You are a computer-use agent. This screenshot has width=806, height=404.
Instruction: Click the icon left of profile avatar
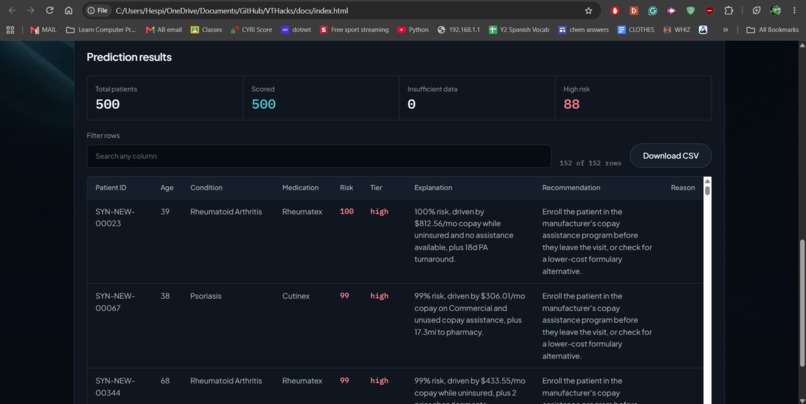[x=756, y=10]
